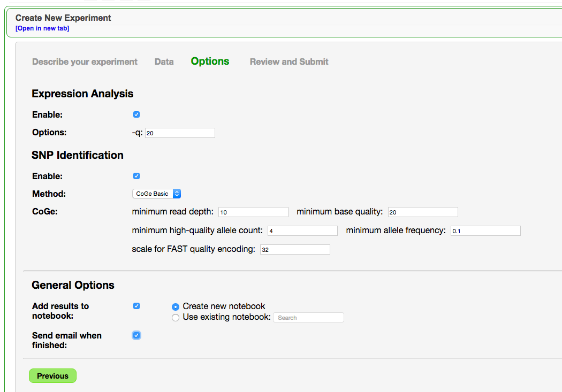
Task: Click the 'Send email when finished:' label
Action: tap(67, 340)
